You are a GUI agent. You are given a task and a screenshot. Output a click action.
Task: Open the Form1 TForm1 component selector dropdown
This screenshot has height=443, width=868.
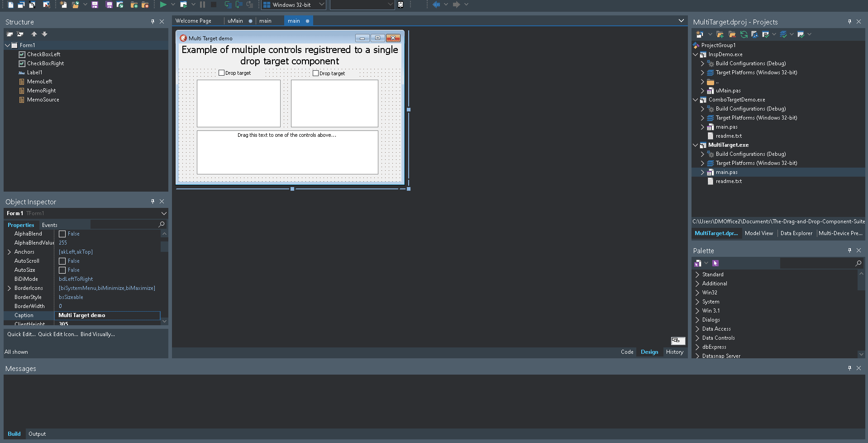click(x=164, y=213)
